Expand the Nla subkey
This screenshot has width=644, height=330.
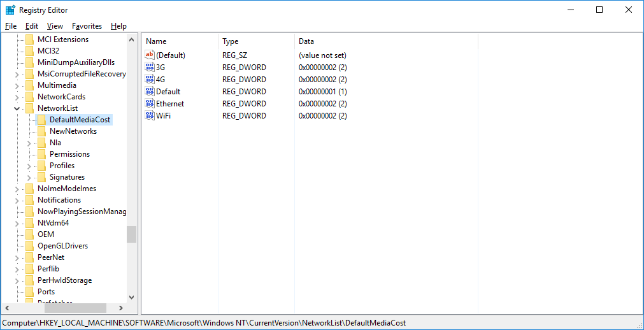[x=29, y=143]
